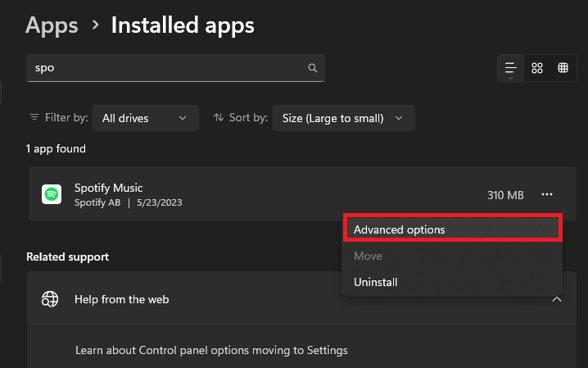Open the Size (Large to small) sort dropdown

[343, 118]
